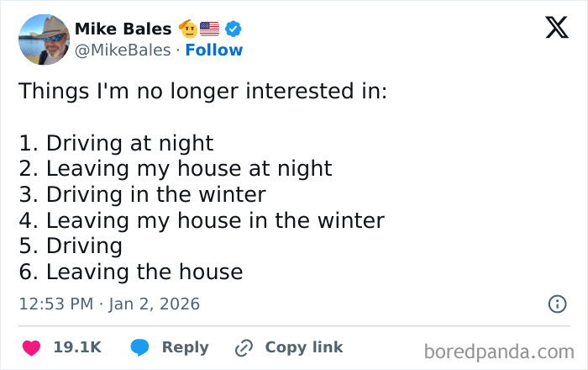This screenshot has width=588, height=370.
Task: Click the cowboy face emoji
Action: [x=188, y=29]
